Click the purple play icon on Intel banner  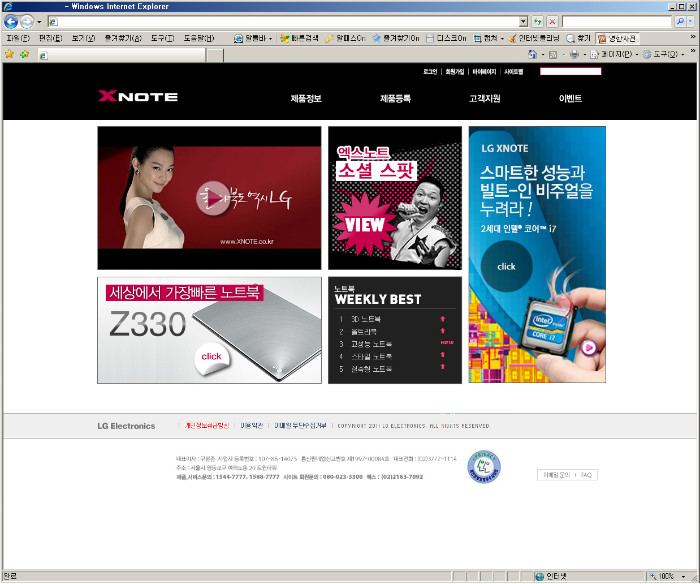(589, 347)
